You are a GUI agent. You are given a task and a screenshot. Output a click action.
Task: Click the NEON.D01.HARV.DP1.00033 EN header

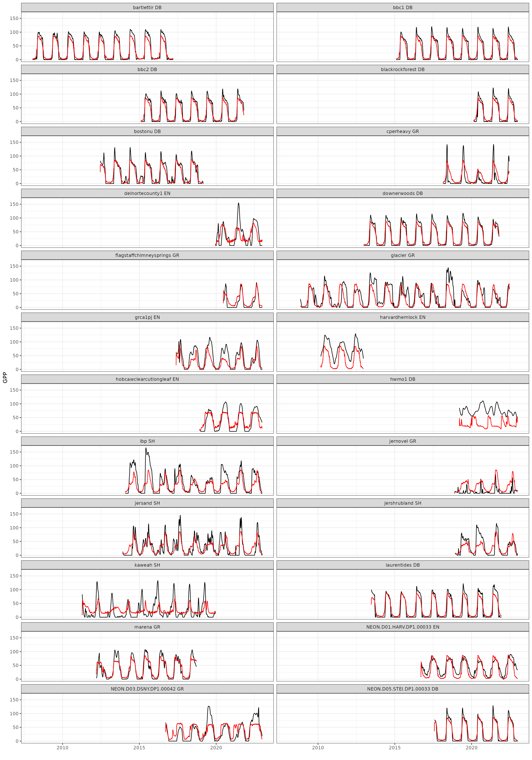pos(402,627)
